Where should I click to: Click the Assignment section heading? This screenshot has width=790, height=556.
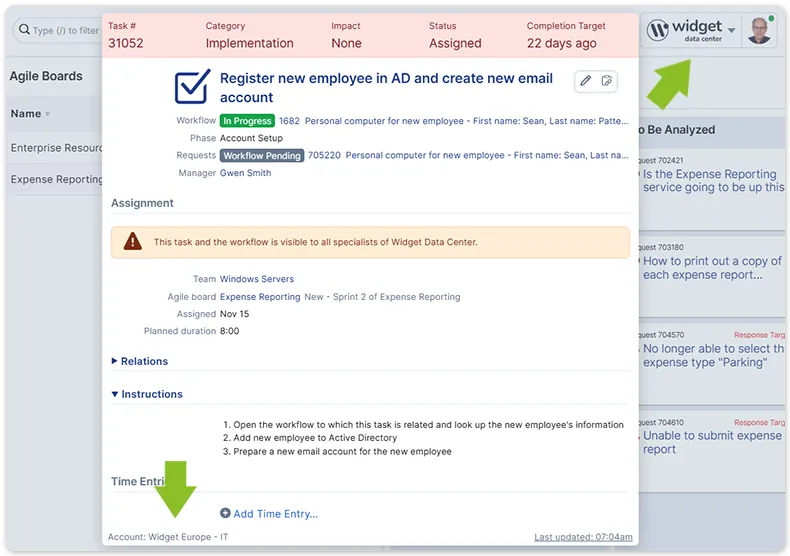point(142,203)
